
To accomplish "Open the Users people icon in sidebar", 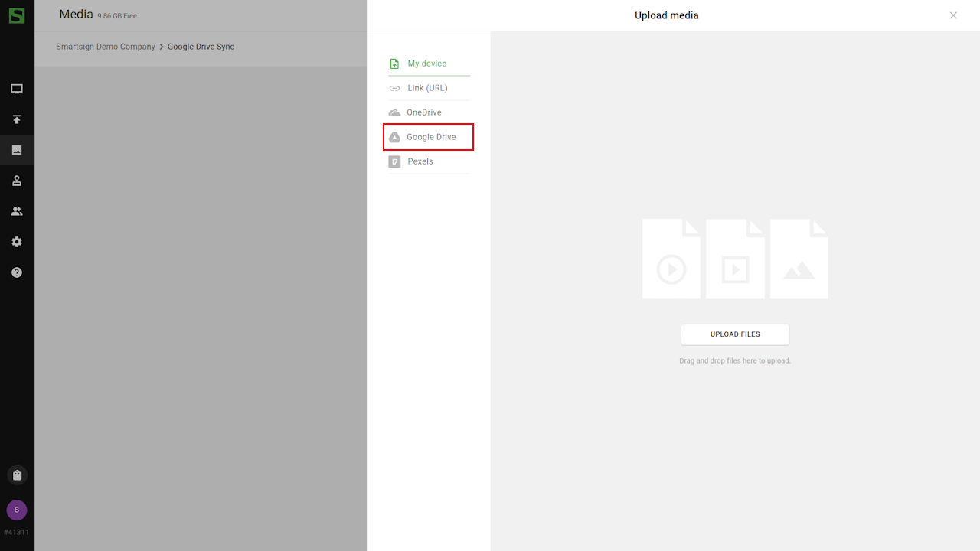I will [x=17, y=211].
